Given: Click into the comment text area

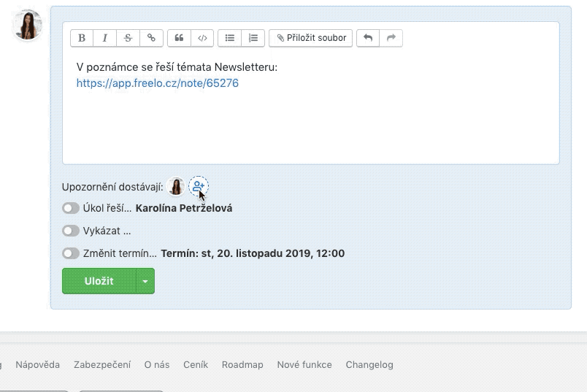Looking at the screenshot, I should (x=311, y=109).
